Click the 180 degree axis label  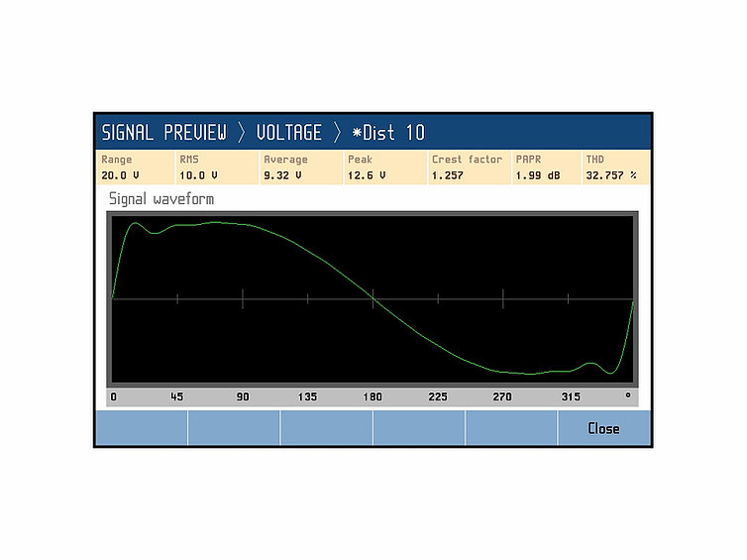pyautogui.click(x=373, y=396)
